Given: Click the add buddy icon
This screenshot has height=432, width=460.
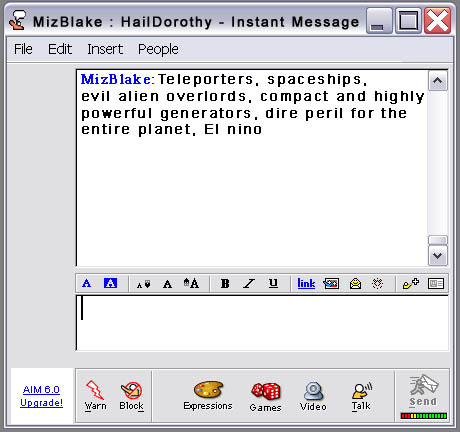Looking at the screenshot, I should [411, 284].
